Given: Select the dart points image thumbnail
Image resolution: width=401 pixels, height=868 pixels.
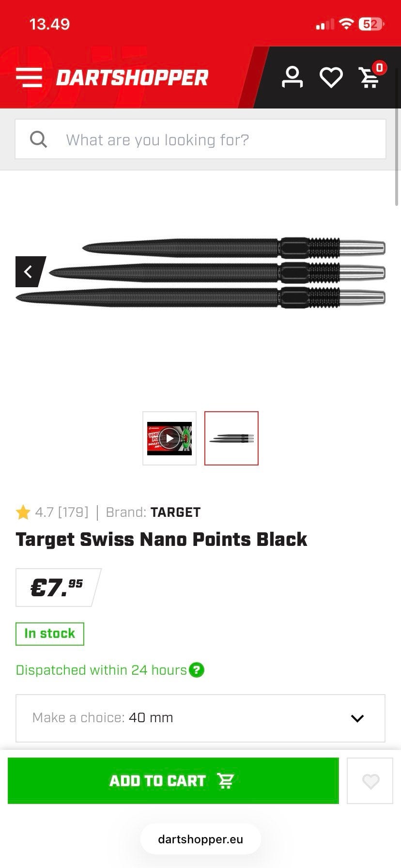Looking at the screenshot, I should (x=231, y=438).
